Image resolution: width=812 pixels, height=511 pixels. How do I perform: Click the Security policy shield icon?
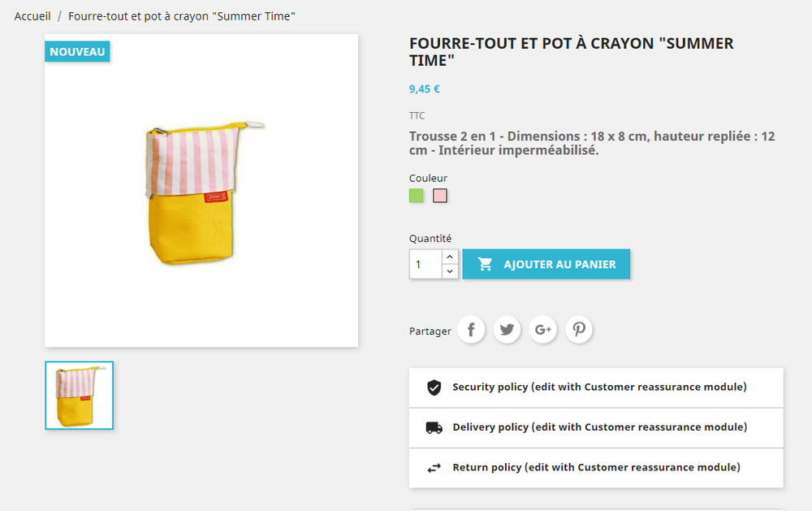click(434, 388)
